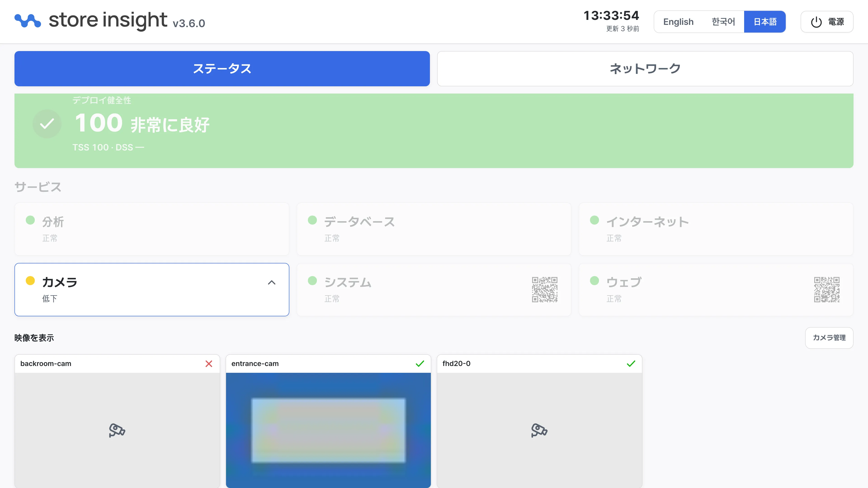Click the 映像を表示 heading
This screenshot has width=868, height=488.
tap(34, 338)
